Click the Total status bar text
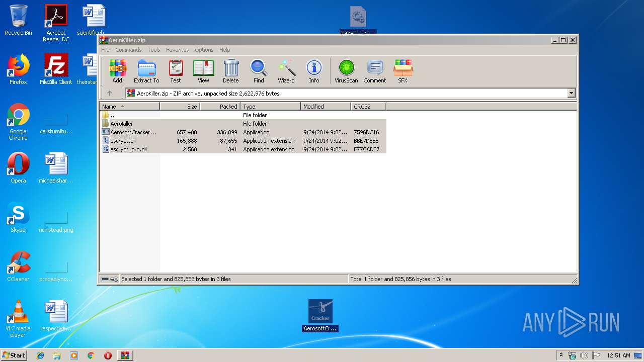 (400, 279)
